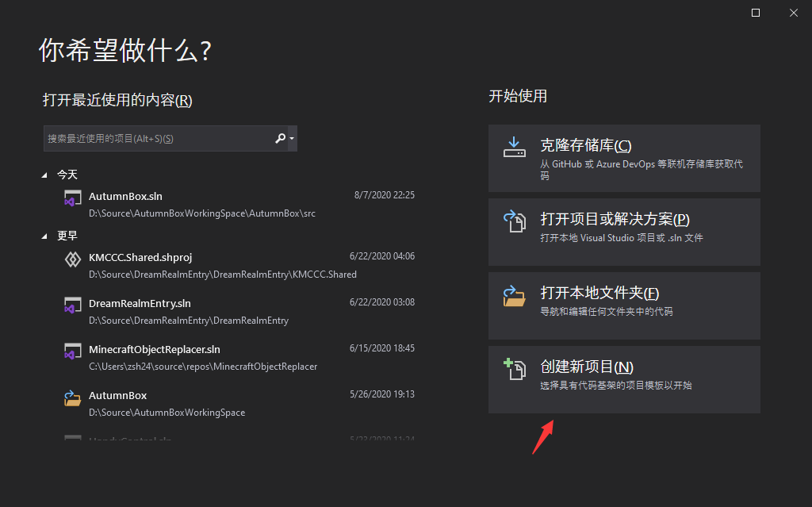Click the AutumnBox folder icon
812x507 pixels.
click(73, 398)
